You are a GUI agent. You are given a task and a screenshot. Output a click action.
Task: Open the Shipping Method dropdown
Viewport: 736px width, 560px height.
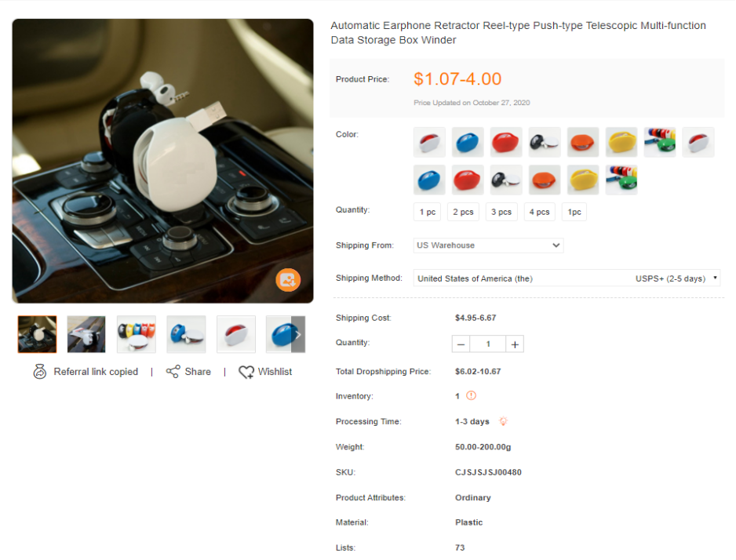coord(567,278)
